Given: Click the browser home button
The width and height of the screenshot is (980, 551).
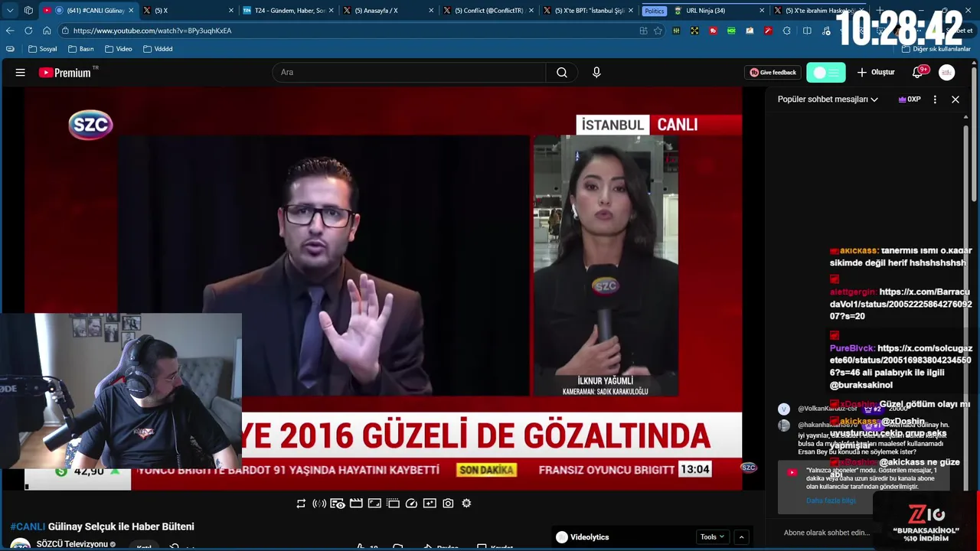Looking at the screenshot, I should (47, 31).
